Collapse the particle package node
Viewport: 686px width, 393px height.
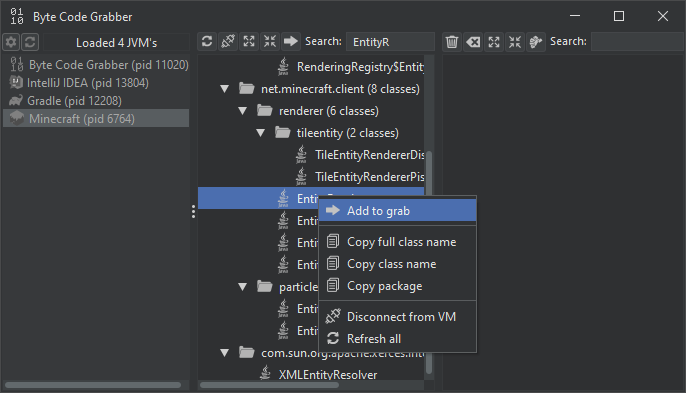[x=242, y=287]
